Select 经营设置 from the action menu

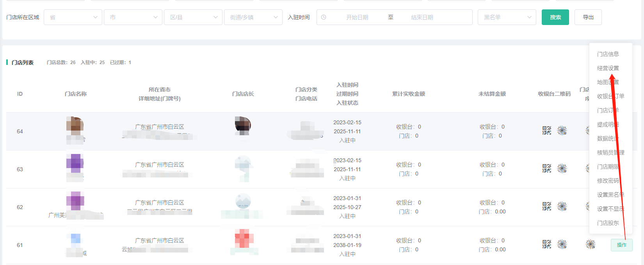coord(608,68)
